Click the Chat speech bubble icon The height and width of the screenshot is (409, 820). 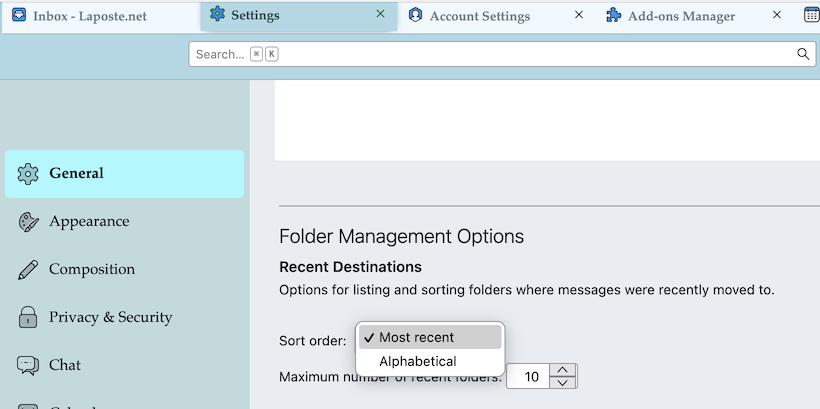coord(28,366)
